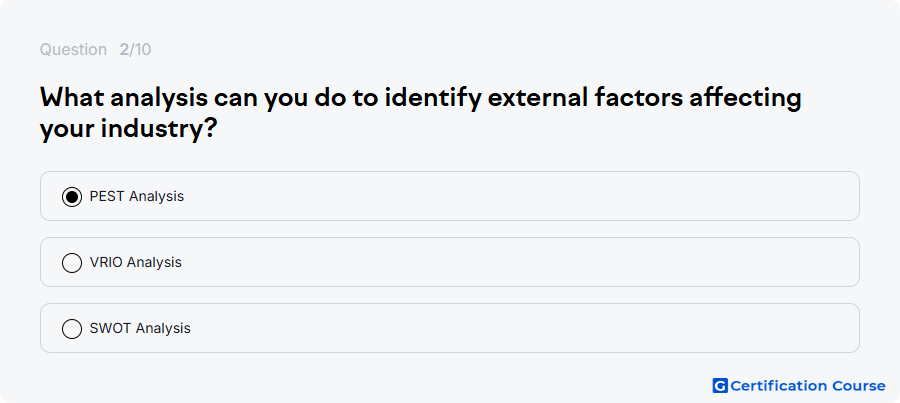Click the heading line about external factors

point(420,99)
